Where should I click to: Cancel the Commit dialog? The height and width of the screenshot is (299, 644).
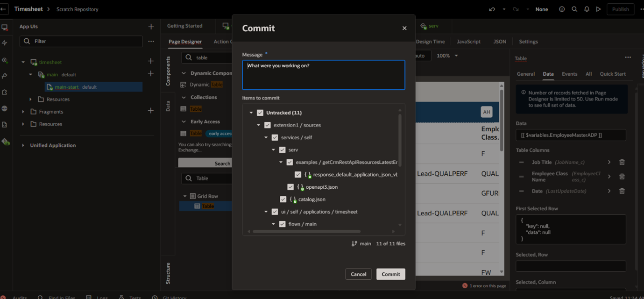point(358,274)
